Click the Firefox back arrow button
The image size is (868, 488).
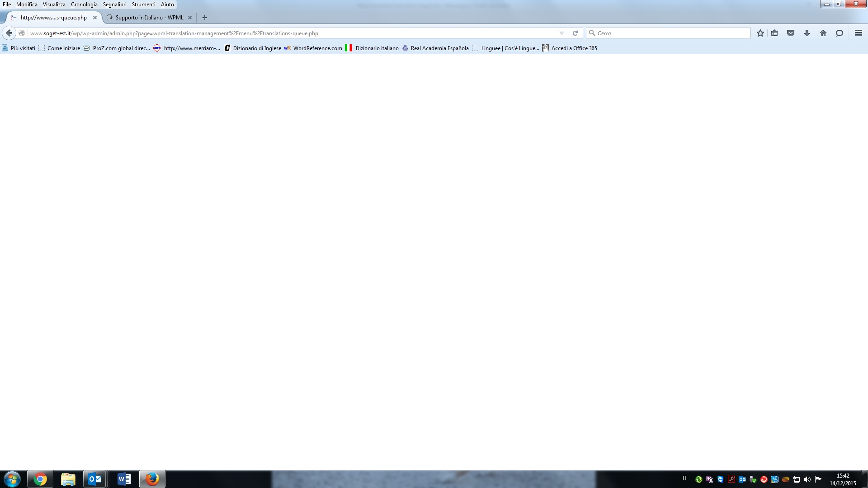click(9, 33)
